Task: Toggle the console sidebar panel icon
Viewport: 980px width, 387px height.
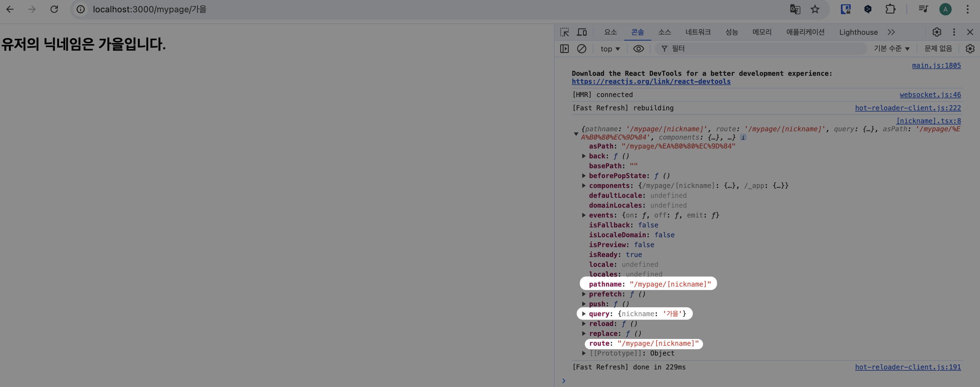Action: point(564,49)
